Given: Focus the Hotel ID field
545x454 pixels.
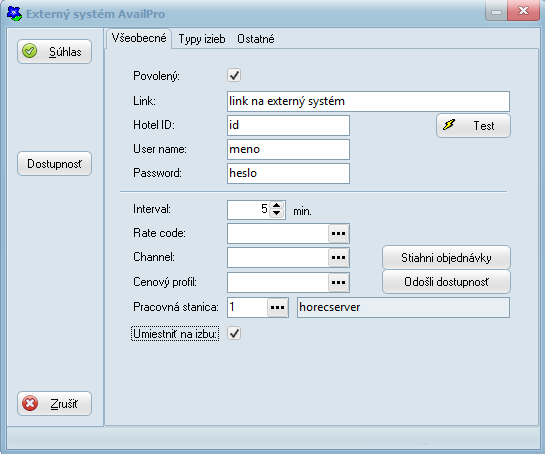Looking at the screenshot, I should tap(288, 125).
